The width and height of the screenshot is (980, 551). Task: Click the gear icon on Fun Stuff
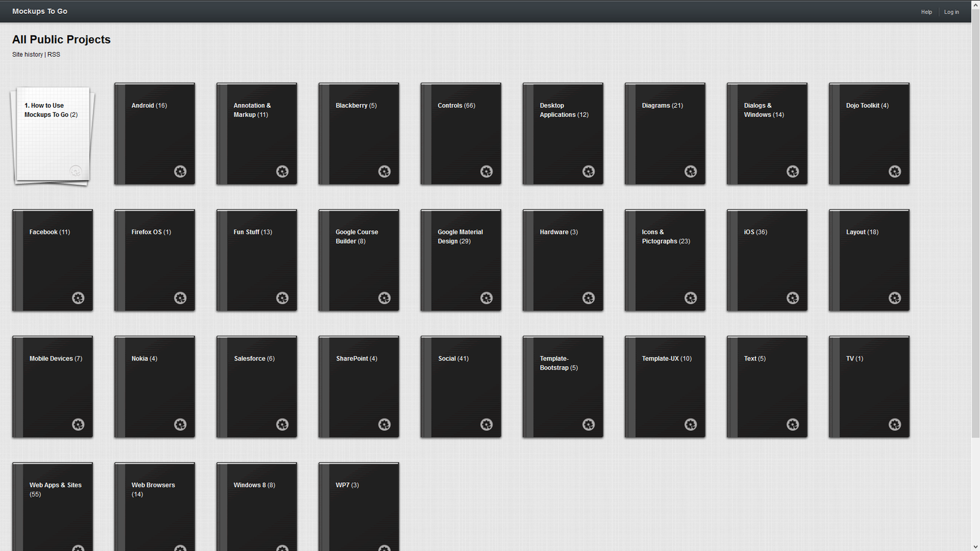pos(282,298)
